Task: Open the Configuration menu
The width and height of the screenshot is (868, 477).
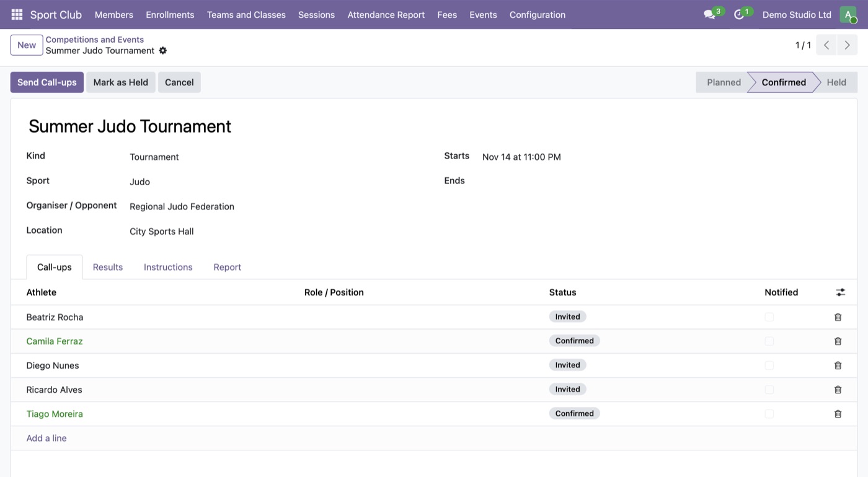Action: point(538,14)
